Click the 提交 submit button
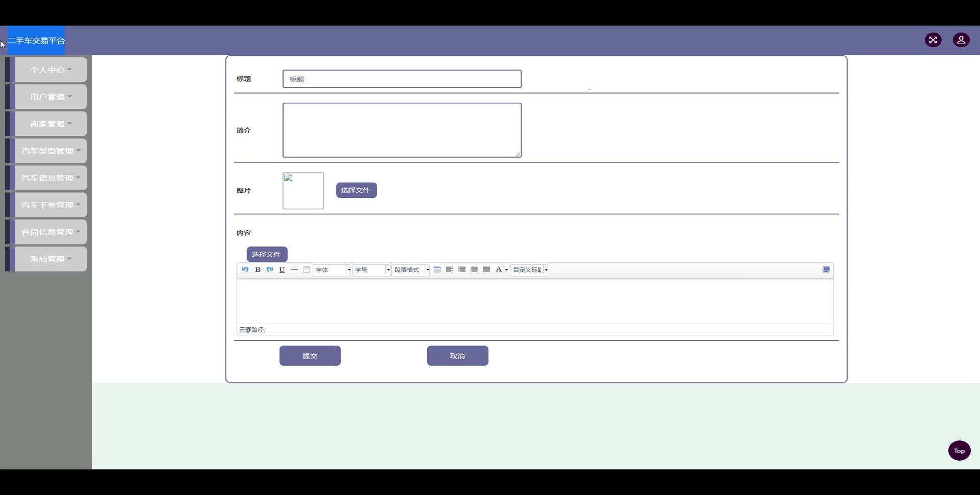Image resolution: width=980 pixels, height=495 pixels. pyautogui.click(x=310, y=356)
